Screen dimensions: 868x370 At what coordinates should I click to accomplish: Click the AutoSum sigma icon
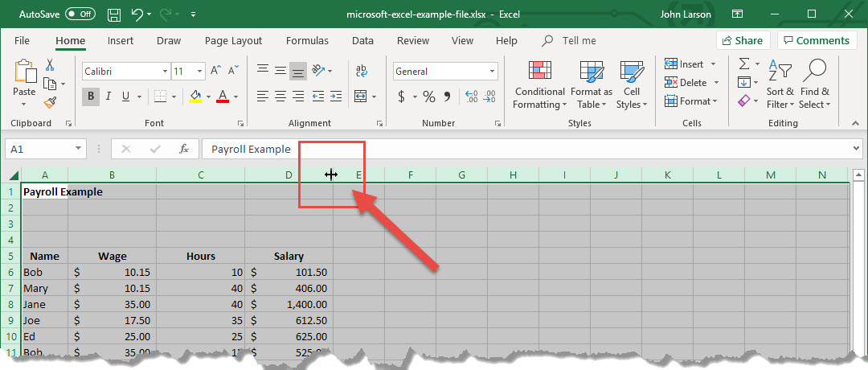(744, 64)
